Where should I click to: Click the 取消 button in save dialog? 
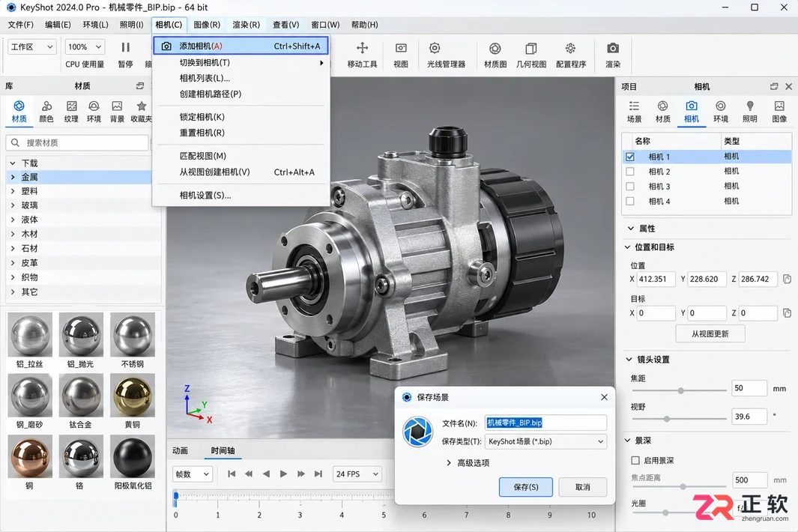(x=583, y=487)
